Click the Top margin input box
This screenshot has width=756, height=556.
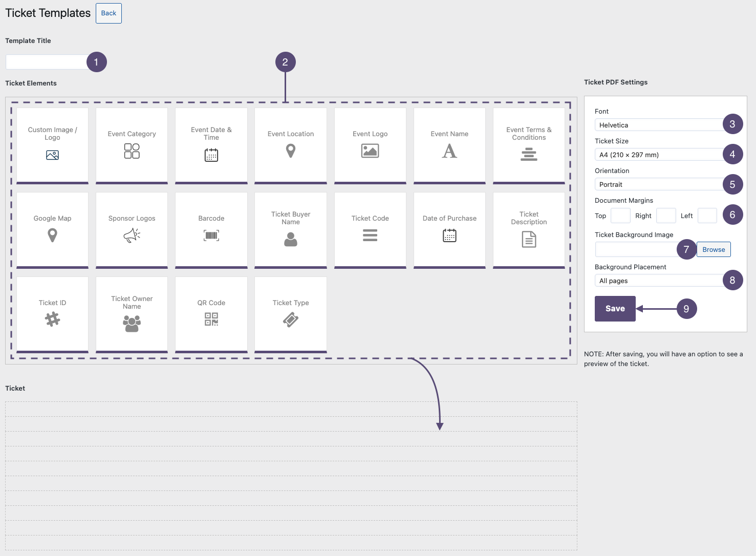620,216
